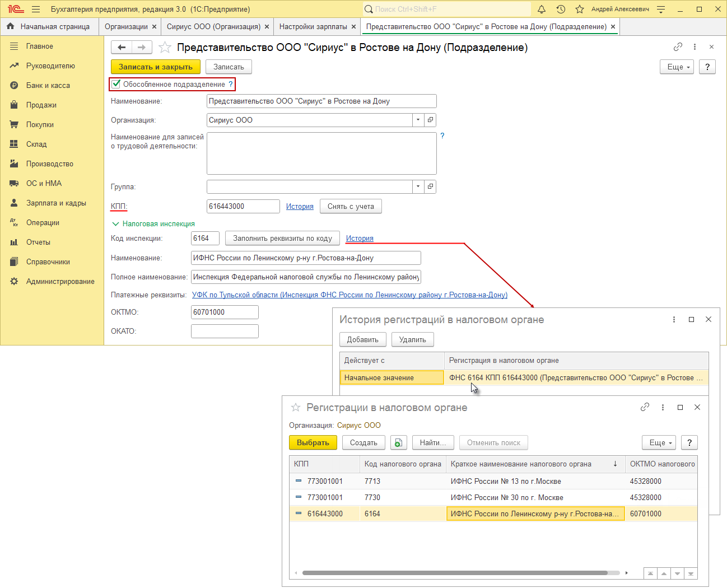
Task: Click the Найти... button
Action: coord(433,442)
